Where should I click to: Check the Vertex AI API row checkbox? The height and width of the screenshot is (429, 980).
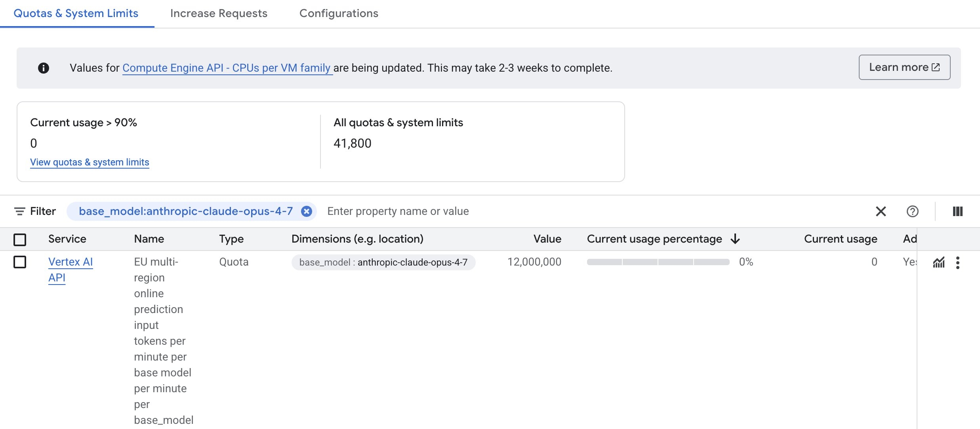[20, 262]
